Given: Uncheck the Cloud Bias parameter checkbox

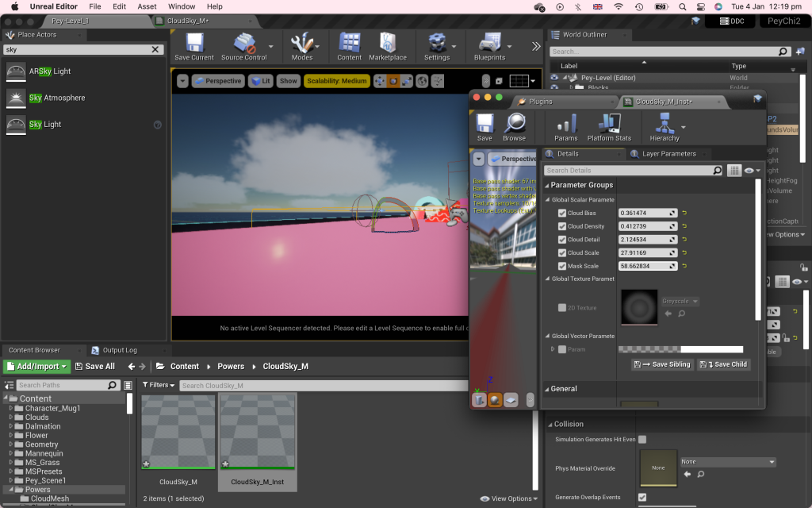Looking at the screenshot, I should click(x=562, y=214).
